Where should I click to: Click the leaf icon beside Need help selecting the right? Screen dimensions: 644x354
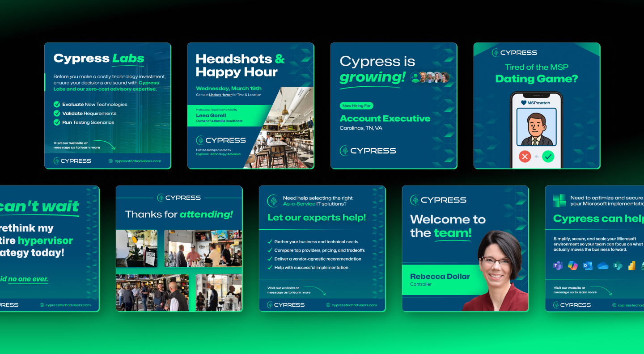272,201
